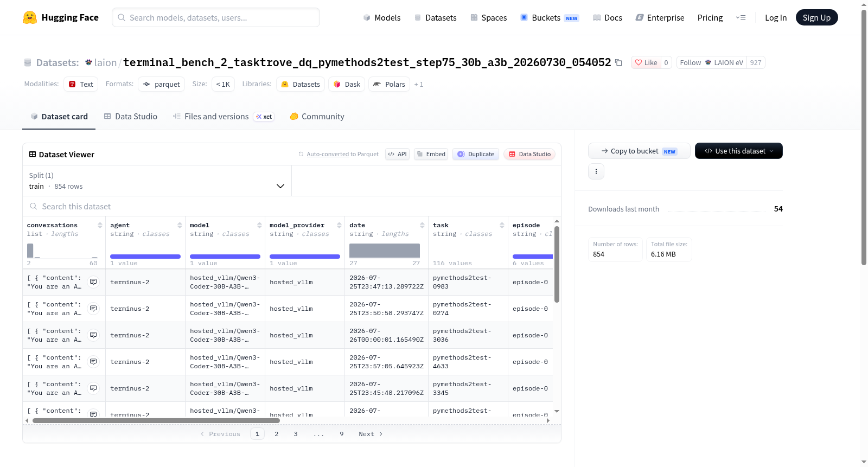Click the table vertical scrollbar thumb
The image size is (868, 467).
[x=557, y=264]
